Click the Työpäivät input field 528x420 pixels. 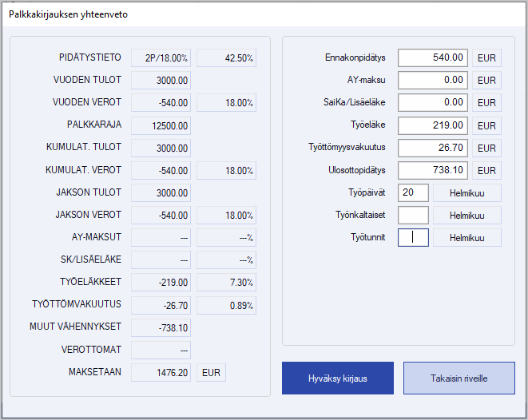413,192
